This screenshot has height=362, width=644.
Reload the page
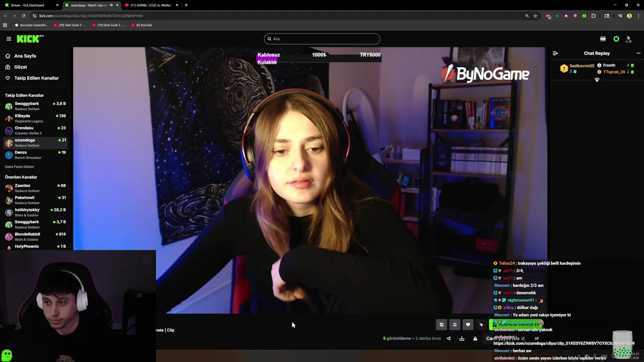pyautogui.click(x=24, y=16)
